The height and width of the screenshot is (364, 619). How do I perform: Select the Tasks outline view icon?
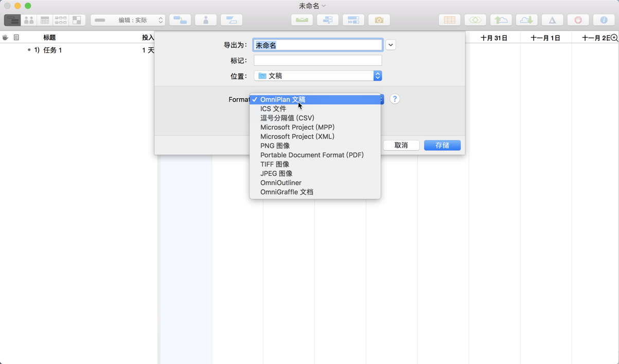(11, 20)
